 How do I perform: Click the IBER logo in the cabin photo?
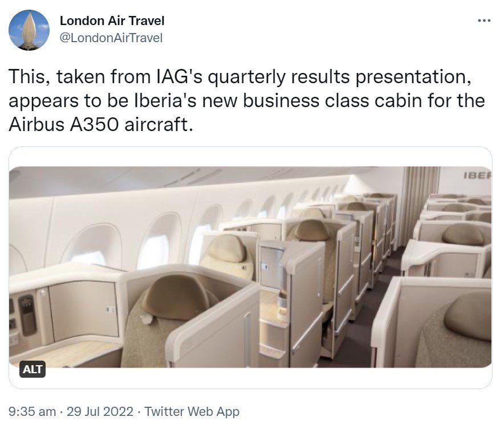click(x=478, y=175)
